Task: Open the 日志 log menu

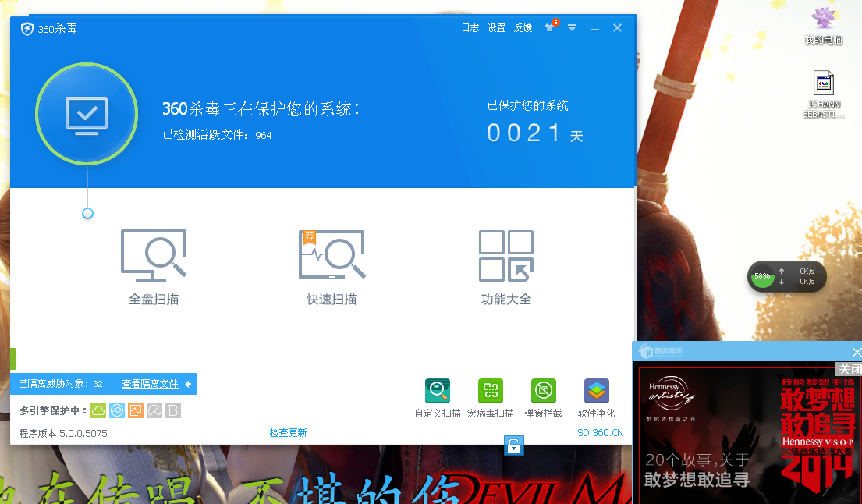Action: point(470,28)
